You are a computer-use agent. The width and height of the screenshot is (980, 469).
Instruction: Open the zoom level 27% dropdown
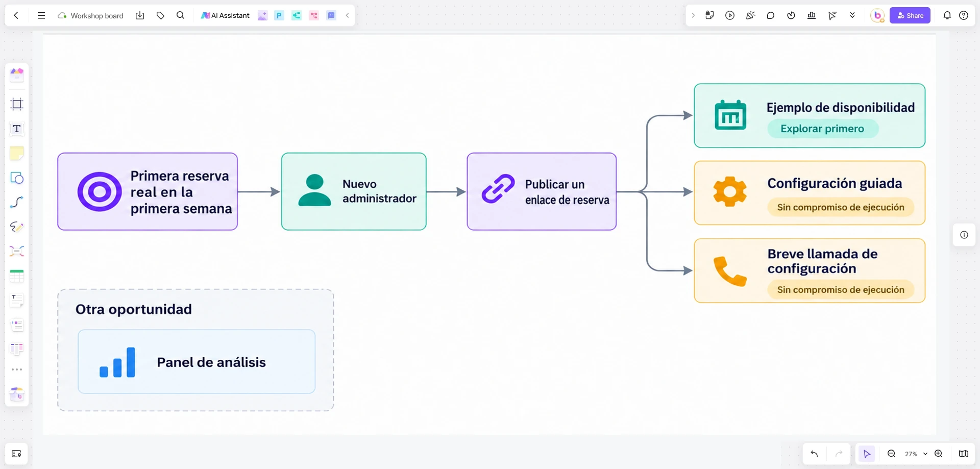coord(916,454)
